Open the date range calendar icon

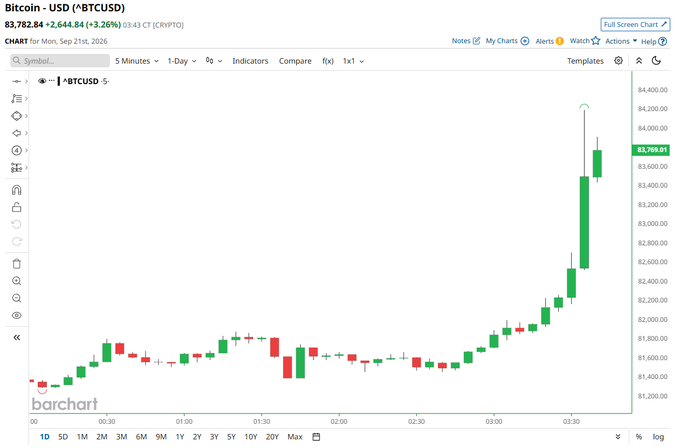click(x=316, y=437)
